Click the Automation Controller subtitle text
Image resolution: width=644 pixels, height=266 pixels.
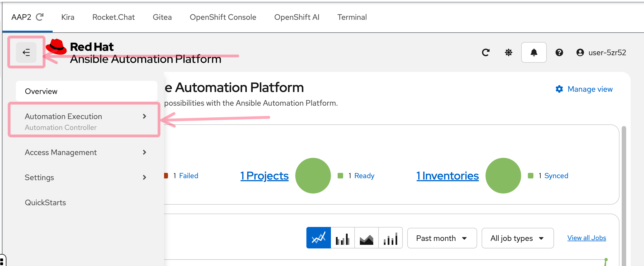click(61, 127)
